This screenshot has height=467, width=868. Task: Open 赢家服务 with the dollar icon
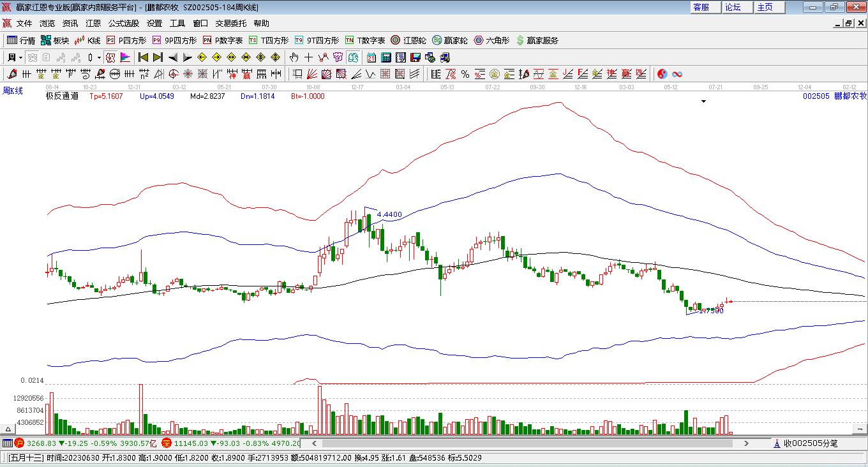537,40
